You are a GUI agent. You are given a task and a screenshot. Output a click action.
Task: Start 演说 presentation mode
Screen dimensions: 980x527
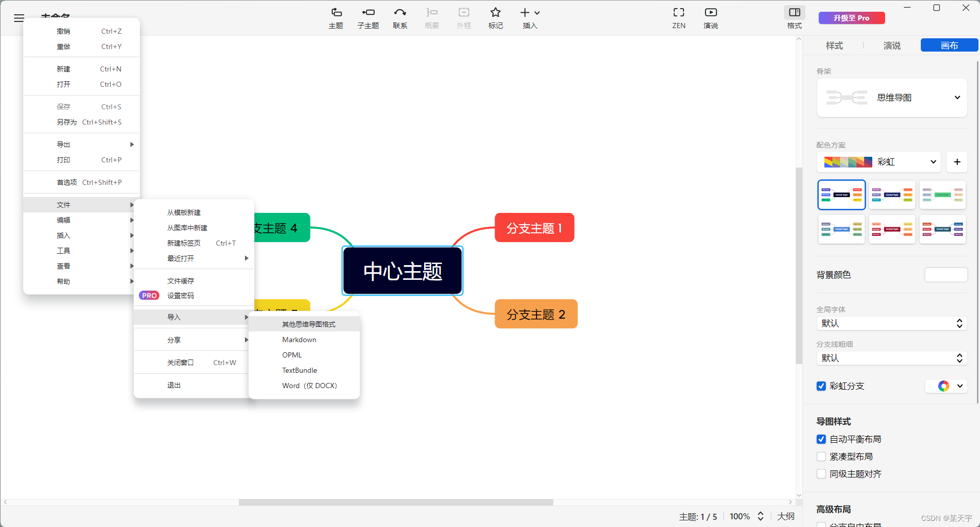(710, 18)
